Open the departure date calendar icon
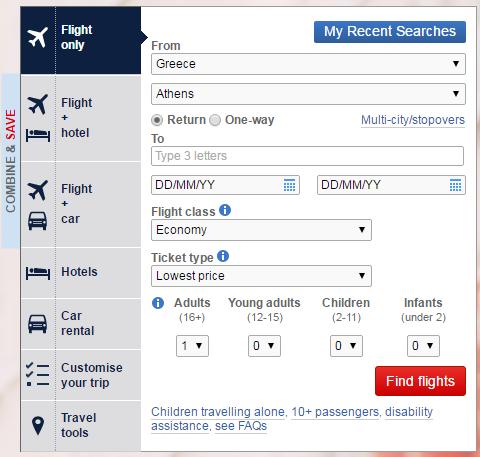 coord(289,185)
